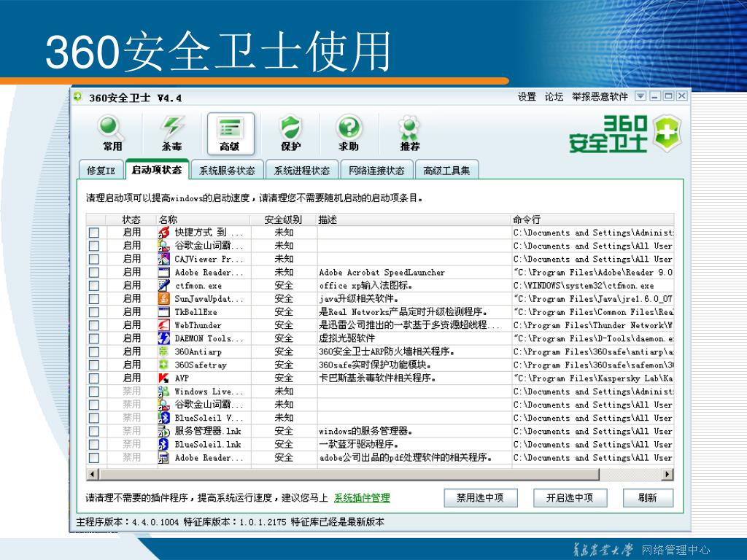The width and height of the screenshot is (747, 560).
Task: Switch to the 修复IE tab
Action: pos(101,170)
